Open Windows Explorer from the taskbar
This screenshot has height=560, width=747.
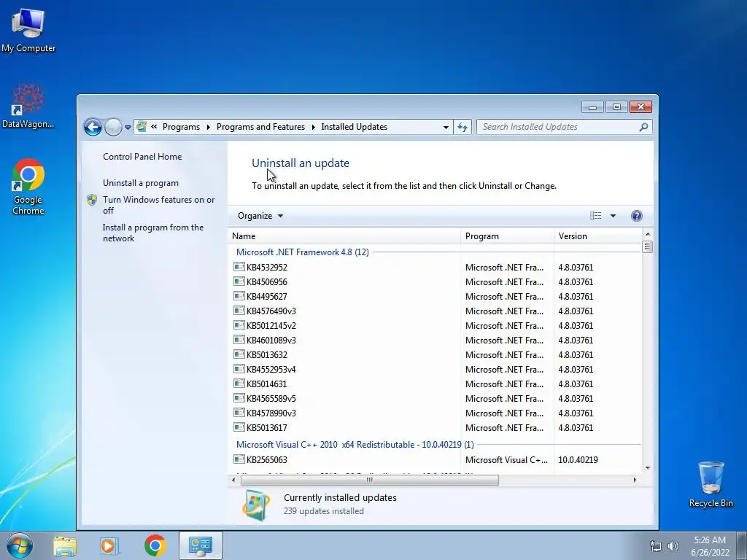(x=65, y=545)
